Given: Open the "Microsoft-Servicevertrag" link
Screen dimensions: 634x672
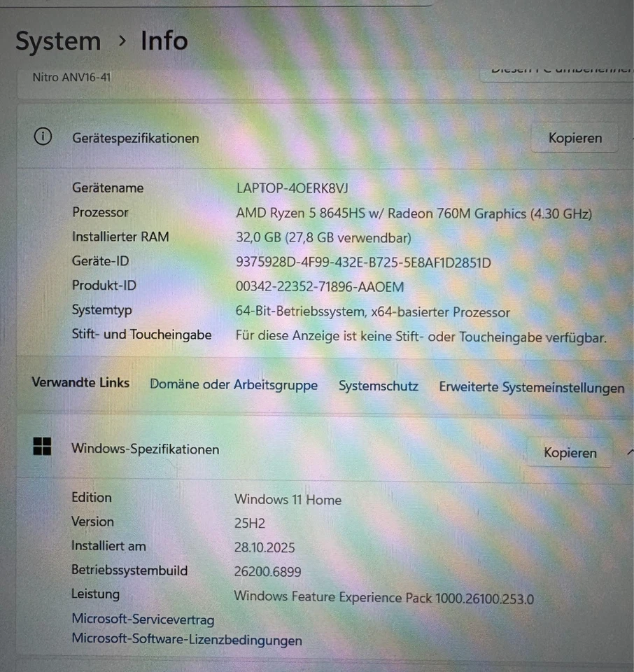Looking at the screenshot, I should pos(143,619).
